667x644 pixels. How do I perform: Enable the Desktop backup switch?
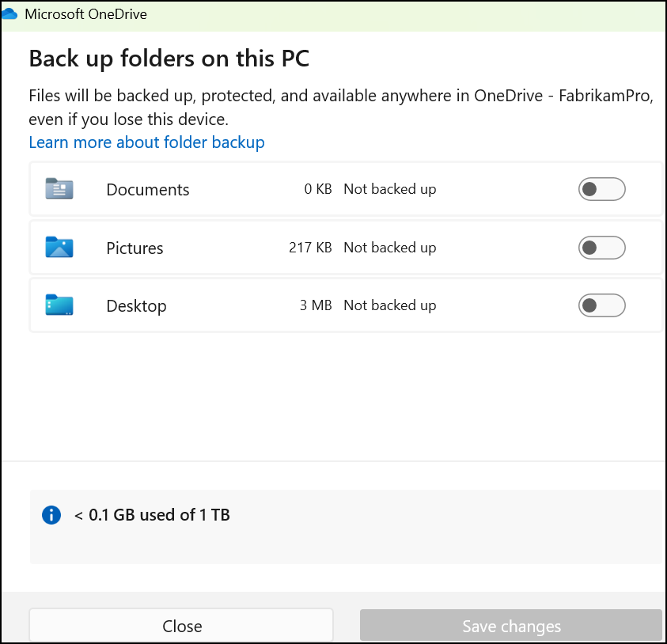click(602, 305)
